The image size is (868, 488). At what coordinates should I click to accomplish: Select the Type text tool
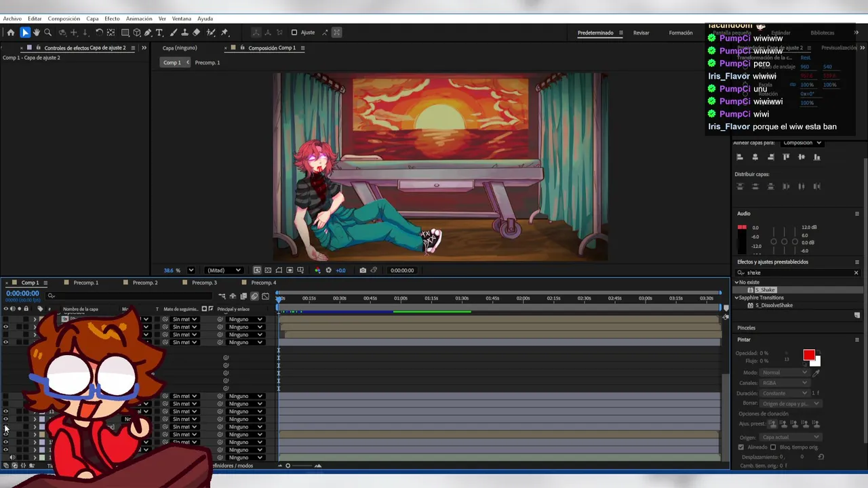(159, 33)
